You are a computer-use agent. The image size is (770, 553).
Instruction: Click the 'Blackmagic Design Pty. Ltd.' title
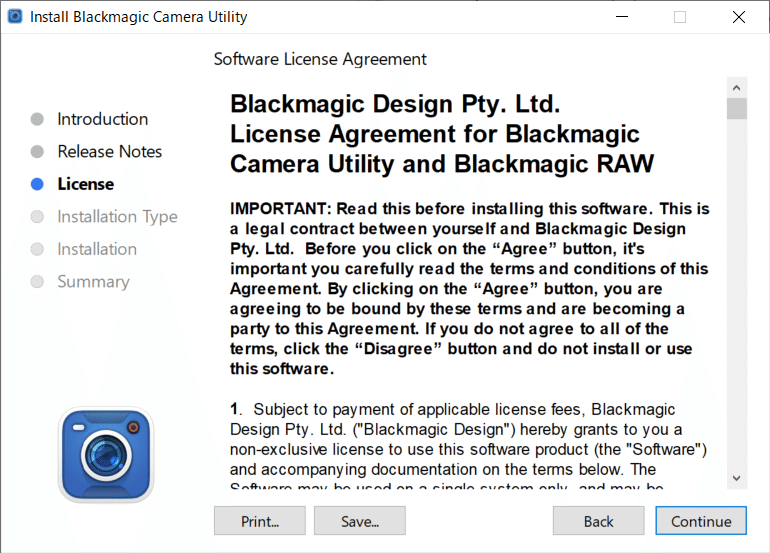click(395, 104)
